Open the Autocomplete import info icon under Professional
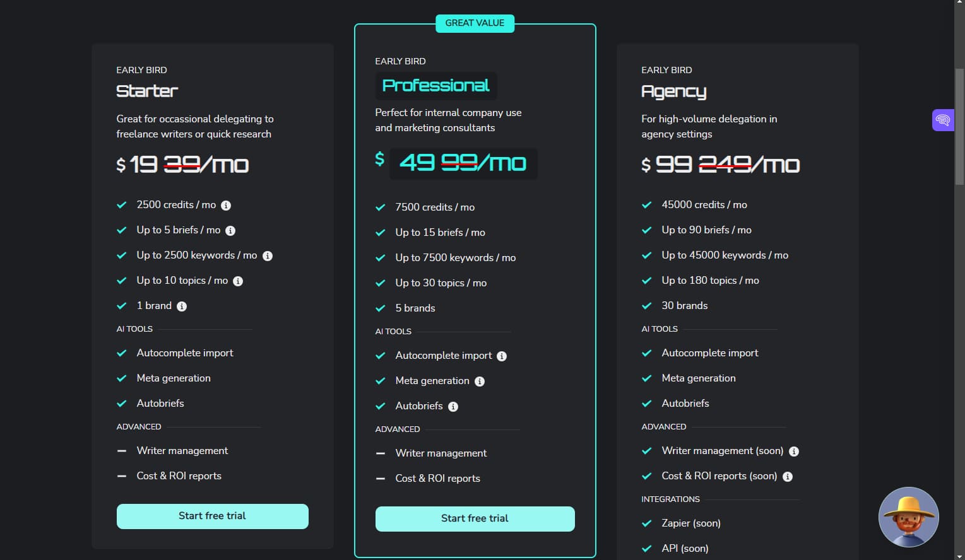The image size is (965, 560). [x=502, y=356]
